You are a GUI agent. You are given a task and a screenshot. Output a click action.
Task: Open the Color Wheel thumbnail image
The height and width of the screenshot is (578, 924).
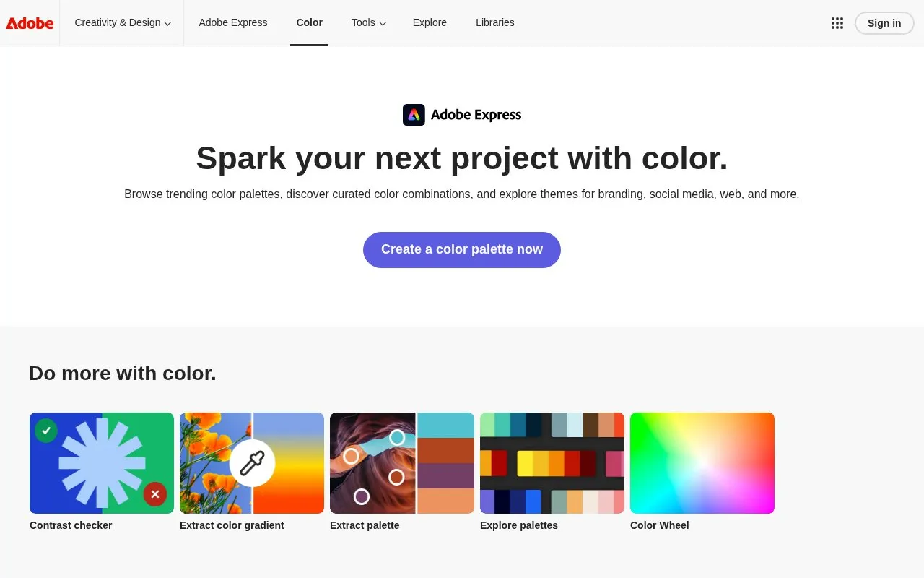702,463
